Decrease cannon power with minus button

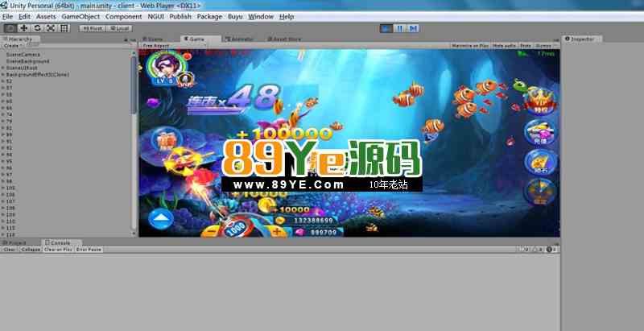211,233
